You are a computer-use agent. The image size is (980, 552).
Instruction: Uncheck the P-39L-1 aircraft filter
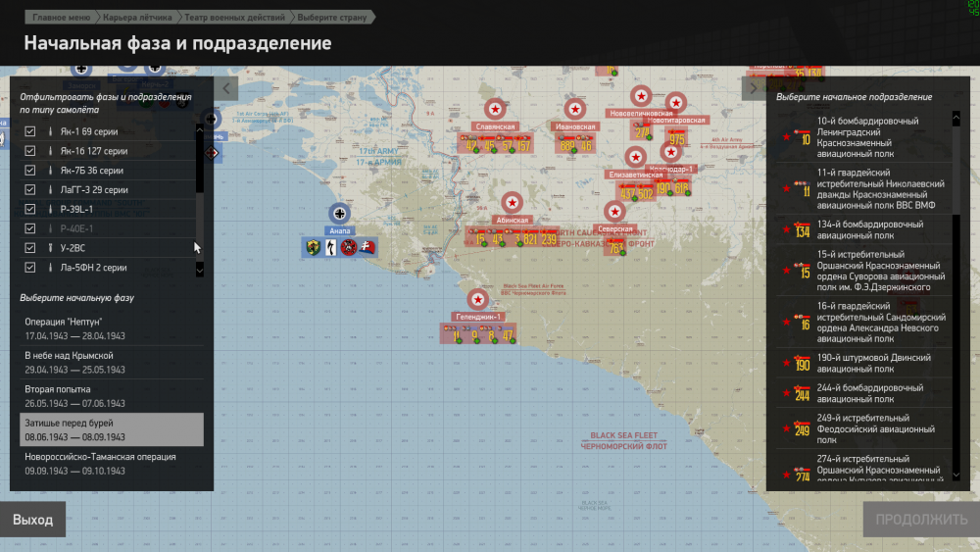click(30, 209)
